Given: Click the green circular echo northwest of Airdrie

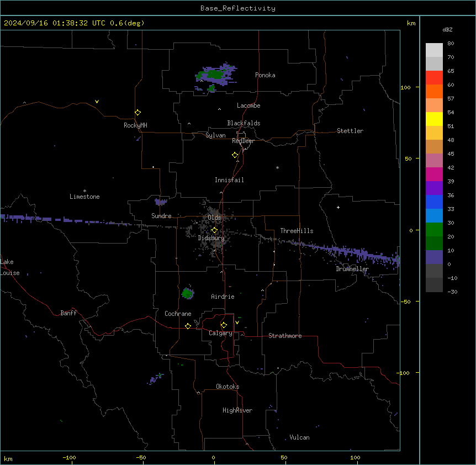Looking at the screenshot, I should point(188,293).
